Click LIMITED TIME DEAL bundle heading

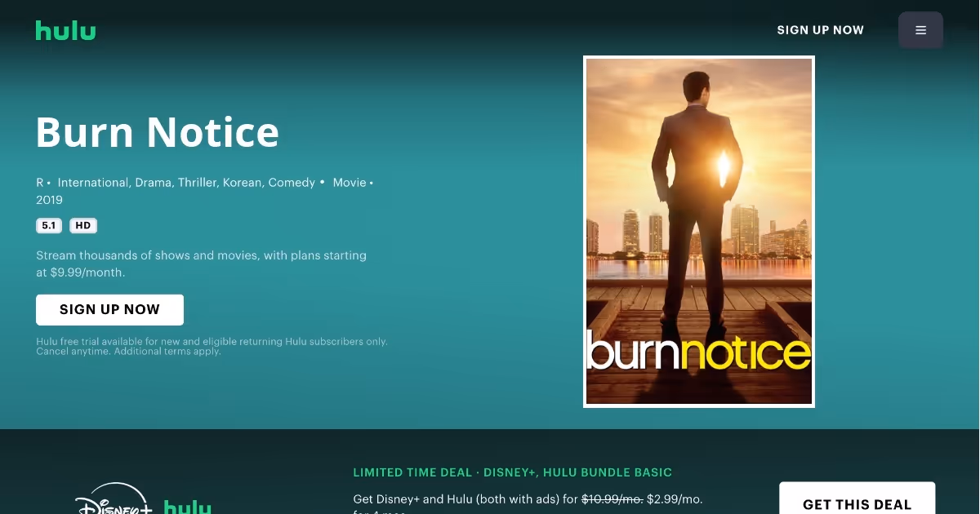(513, 472)
